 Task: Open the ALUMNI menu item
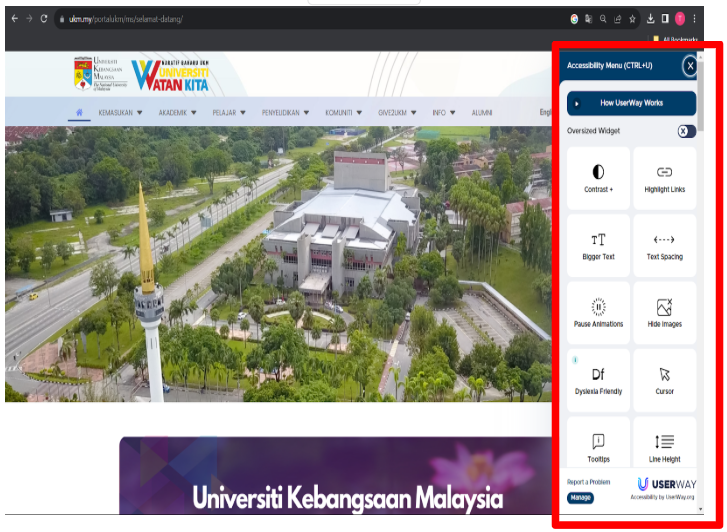[482, 113]
